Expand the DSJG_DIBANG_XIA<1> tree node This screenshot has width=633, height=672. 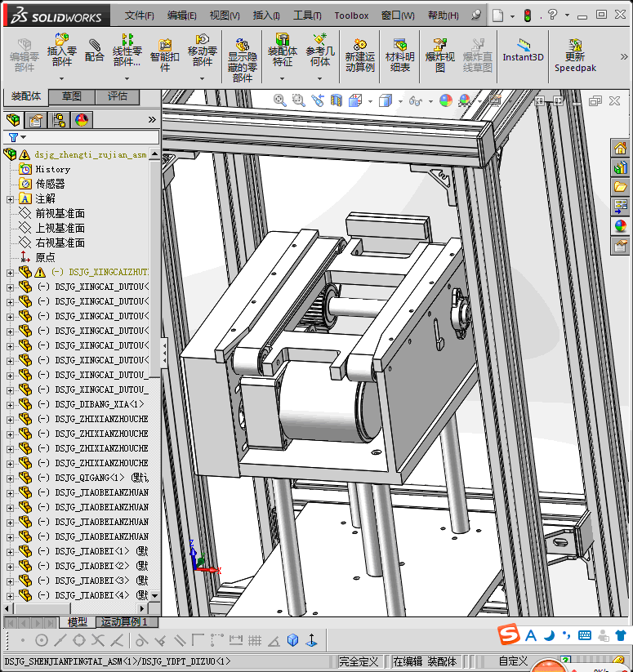(x=10, y=404)
